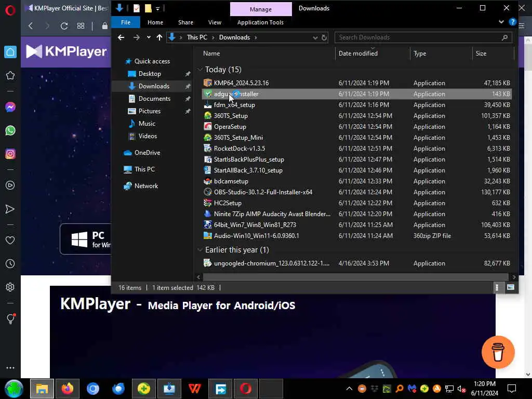Reload the KMPlayer page in Opera

(x=64, y=26)
